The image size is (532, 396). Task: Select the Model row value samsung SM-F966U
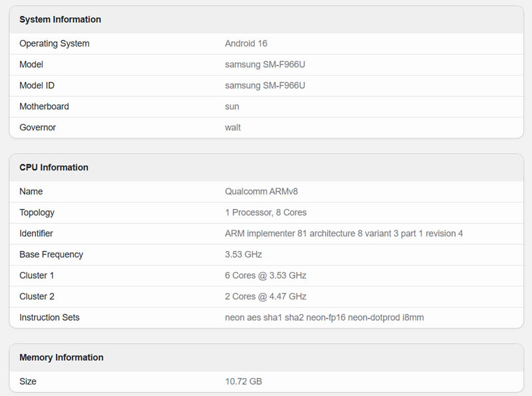[x=265, y=65]
